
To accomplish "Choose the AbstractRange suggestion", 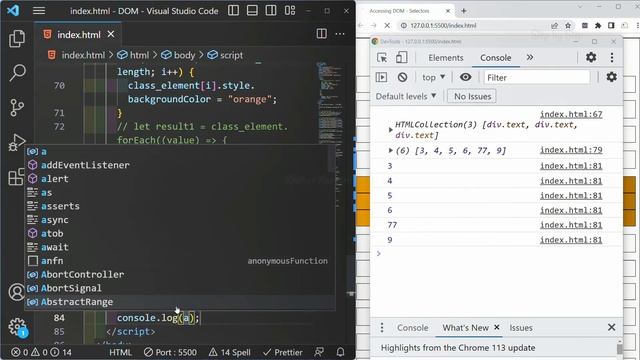I will pyautogui.click(x=180, y=302).
